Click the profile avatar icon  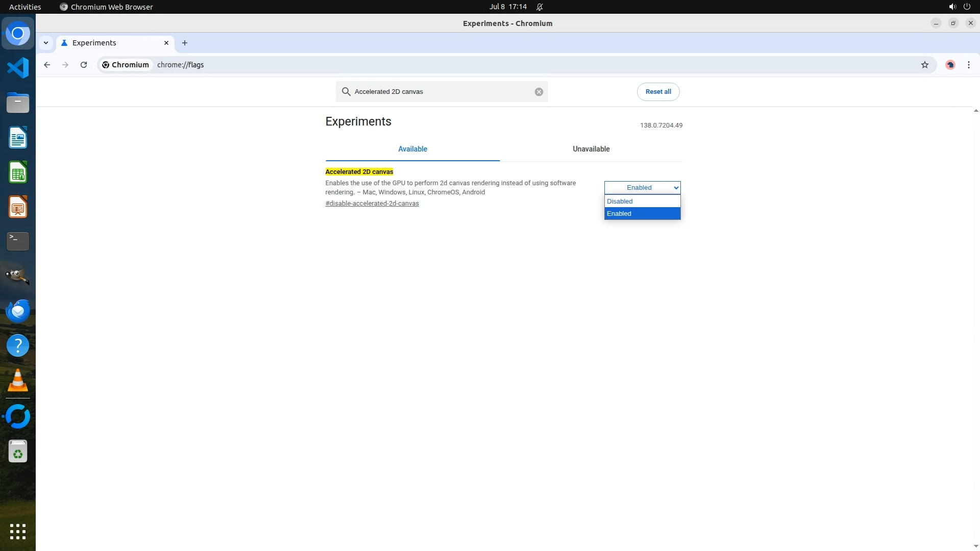950,65
